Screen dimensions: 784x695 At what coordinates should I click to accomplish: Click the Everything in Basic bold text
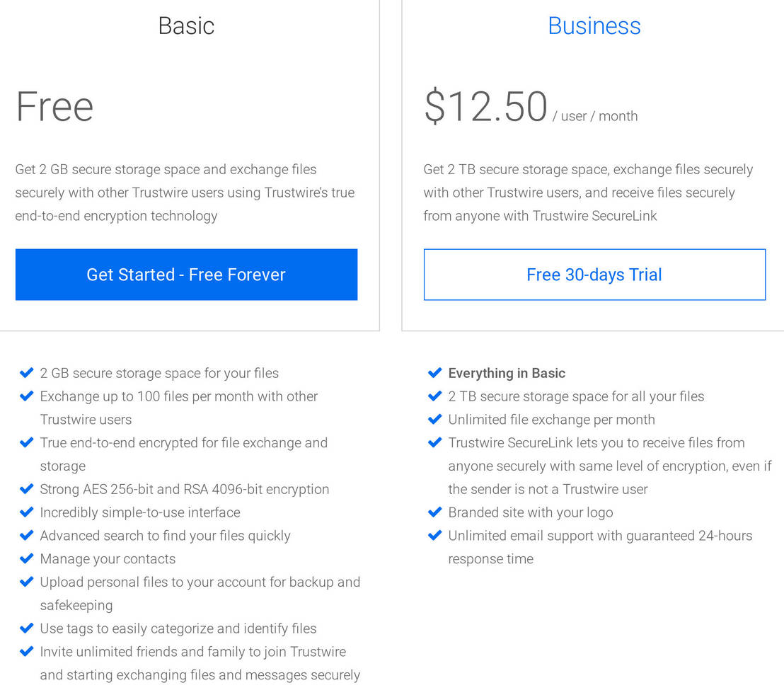[x=507, y=372]
